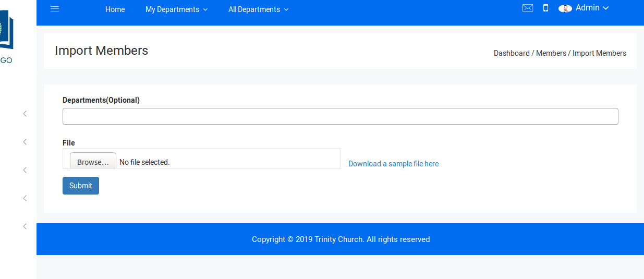The width and height of the screenshot is (644, 279).
Task: Click the Copyright 2019 Trinity Church footer text
Action: point(341,239)
